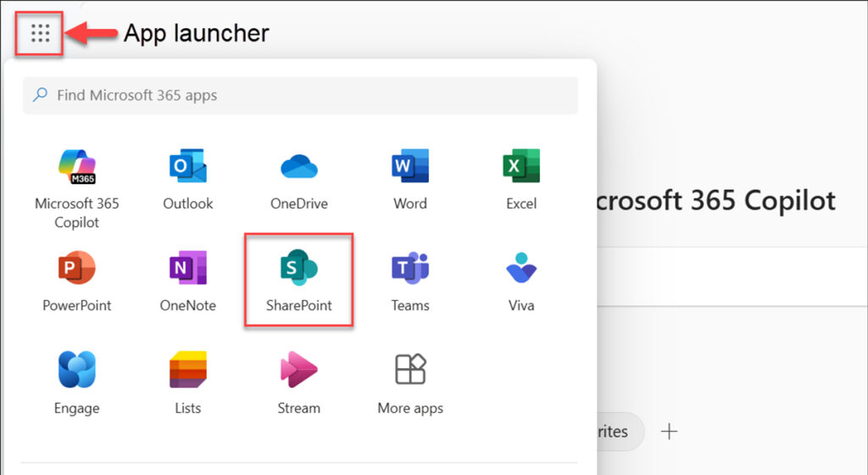The width and height of the screenshot is (868, 475).
Task: Launch PowerPoint app
Action: pos(77,282)
